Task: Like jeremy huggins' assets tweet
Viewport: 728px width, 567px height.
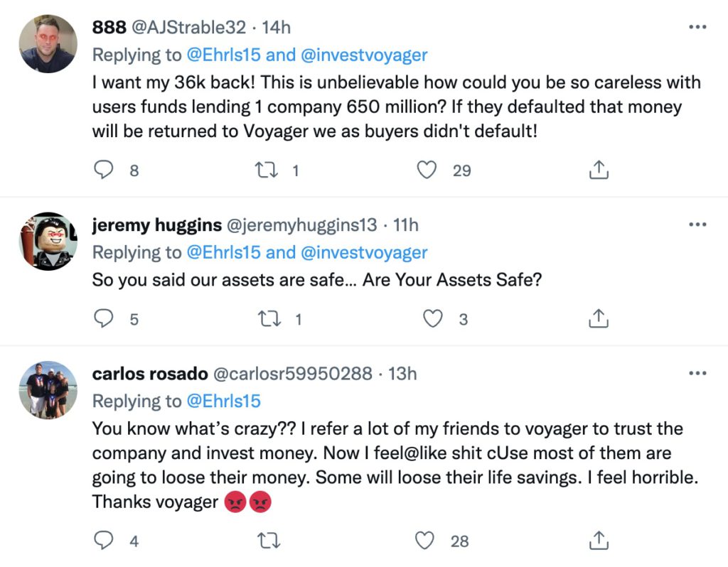Action: [433, 319]
